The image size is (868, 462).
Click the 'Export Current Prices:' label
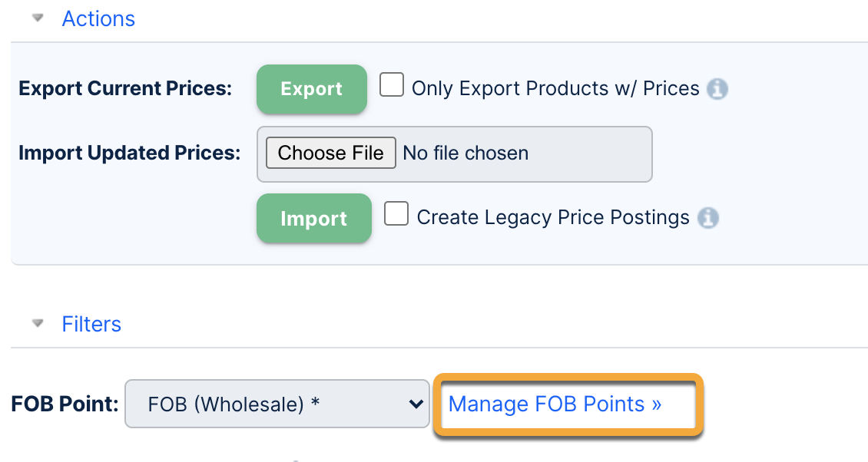pos(125,88)
